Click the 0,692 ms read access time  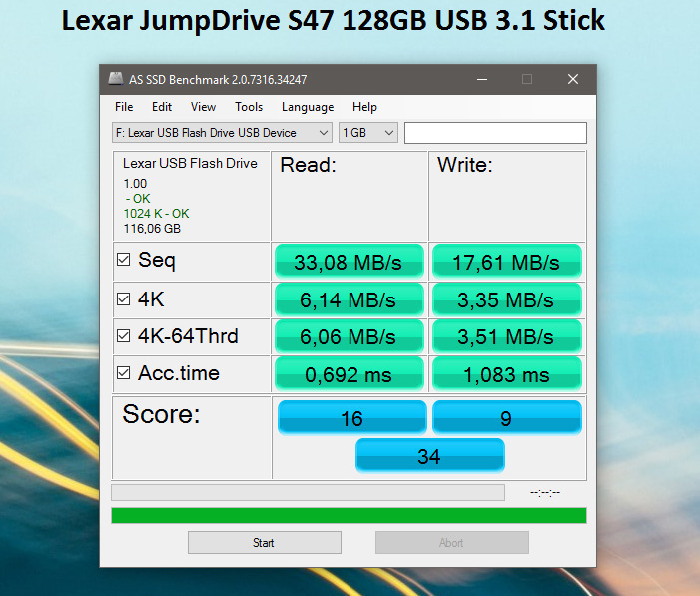[x=350, y=374]
